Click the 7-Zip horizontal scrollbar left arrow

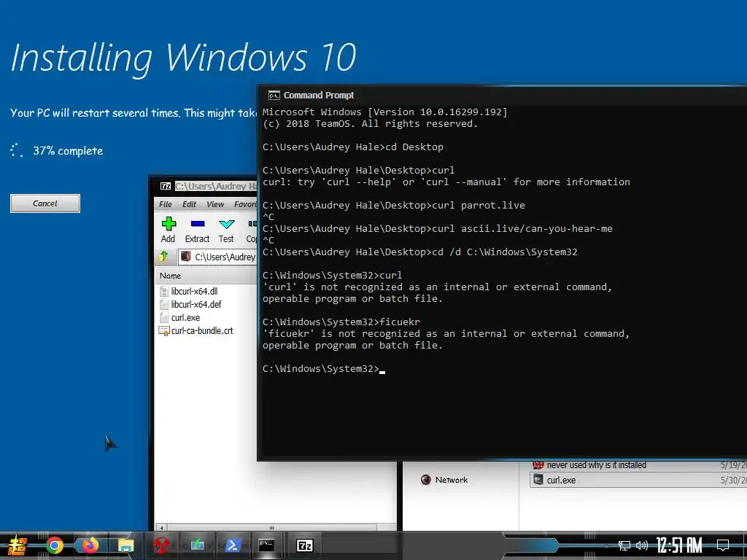(161, 528)
